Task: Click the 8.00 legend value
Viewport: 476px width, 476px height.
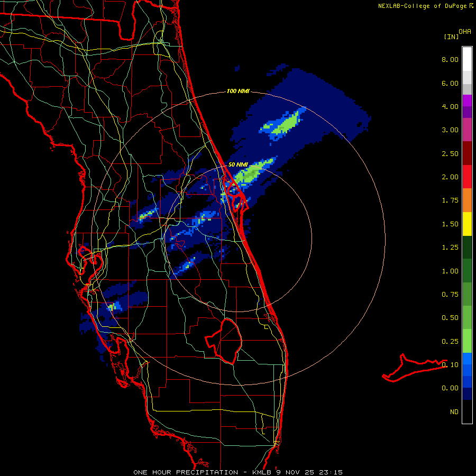Action: [450, 59]
